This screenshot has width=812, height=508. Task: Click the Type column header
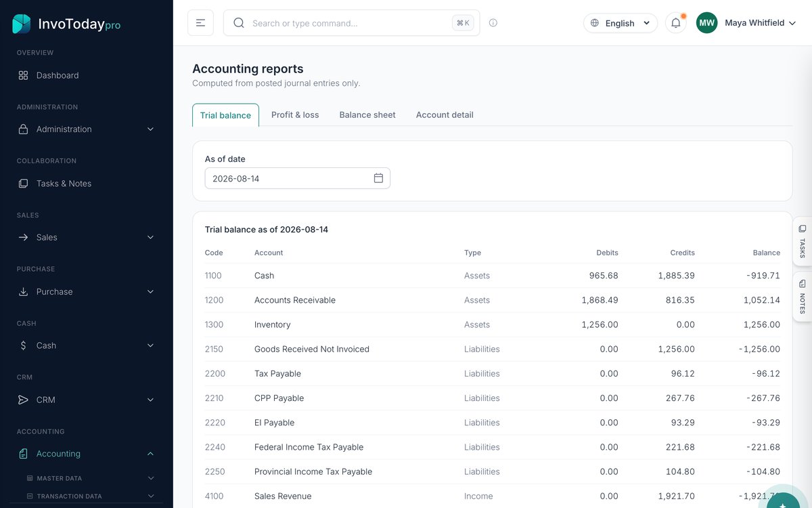pos(472,253)
